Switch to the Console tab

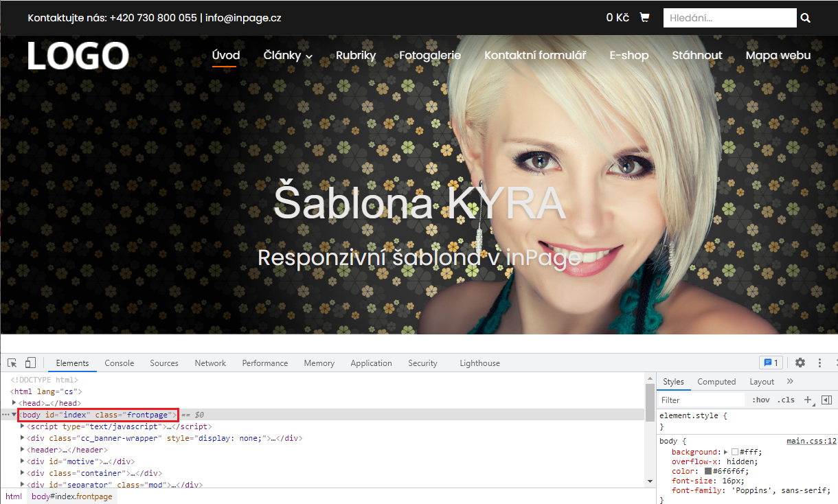(119, 363)
